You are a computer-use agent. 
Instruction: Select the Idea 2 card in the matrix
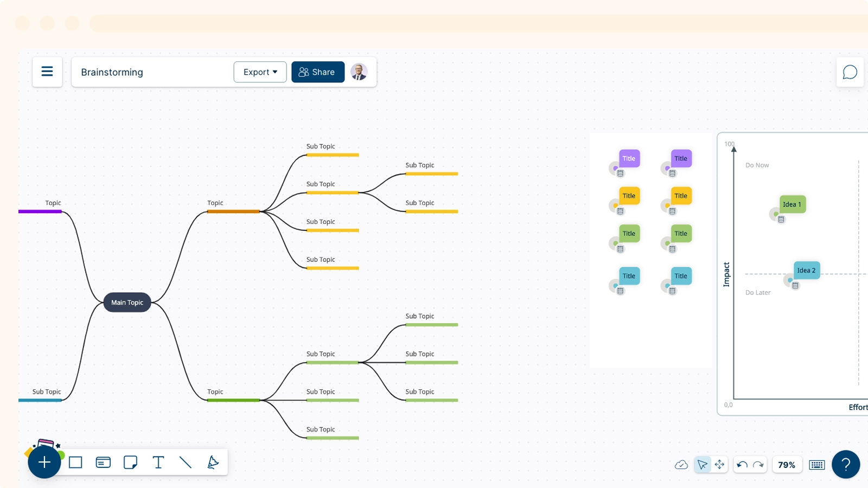pos(807,270)
